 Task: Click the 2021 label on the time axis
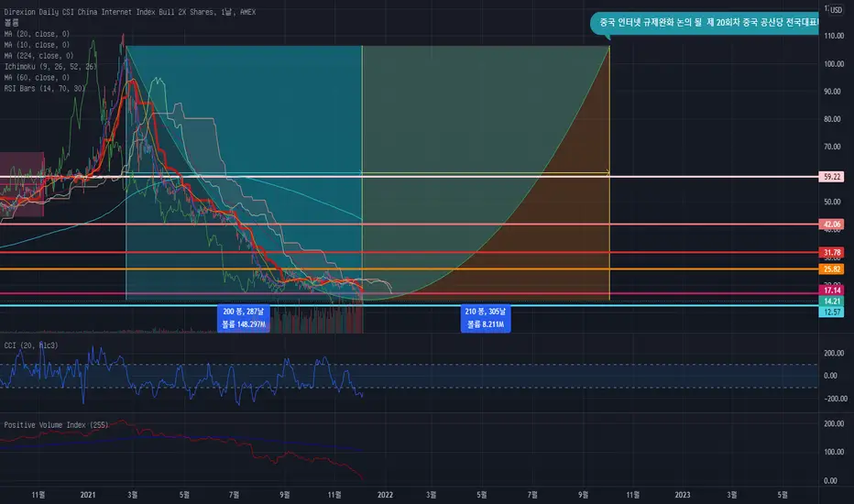[88, 495]
